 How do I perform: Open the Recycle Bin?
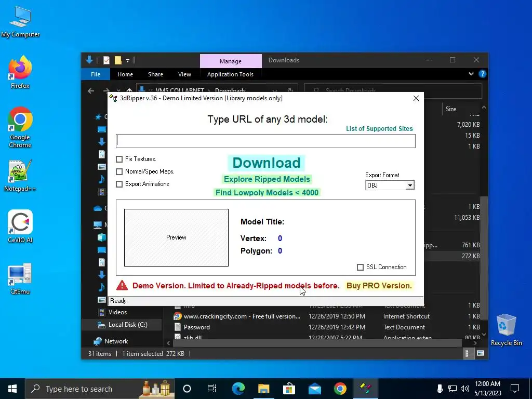click(506, 330)
